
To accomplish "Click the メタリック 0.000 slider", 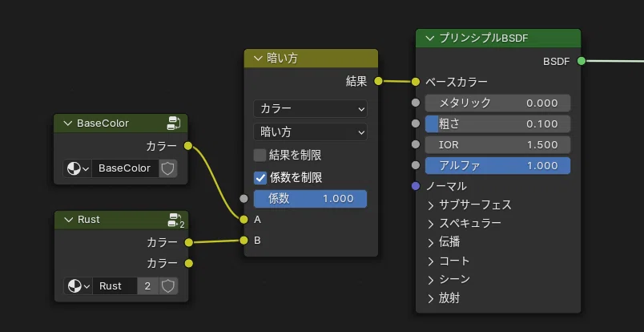I will (497, 103).
